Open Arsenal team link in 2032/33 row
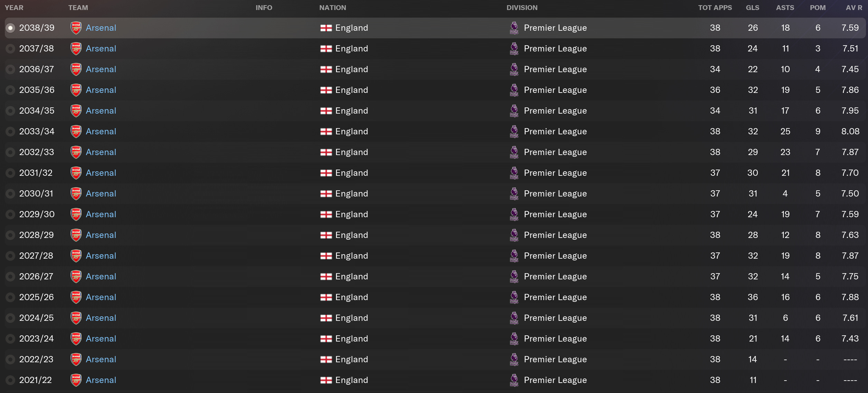The height and width of the screenshot is (393, 868). click(x=101, y=152)
